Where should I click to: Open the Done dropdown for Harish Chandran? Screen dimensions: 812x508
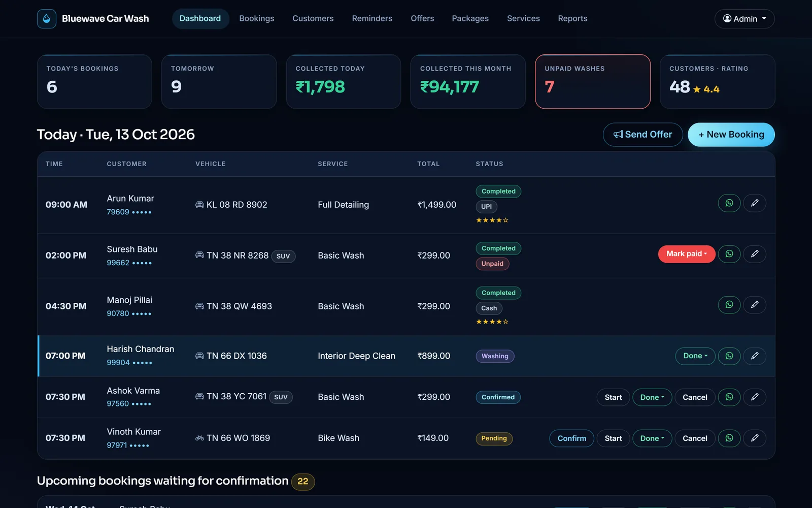click(x=695, y=356)
